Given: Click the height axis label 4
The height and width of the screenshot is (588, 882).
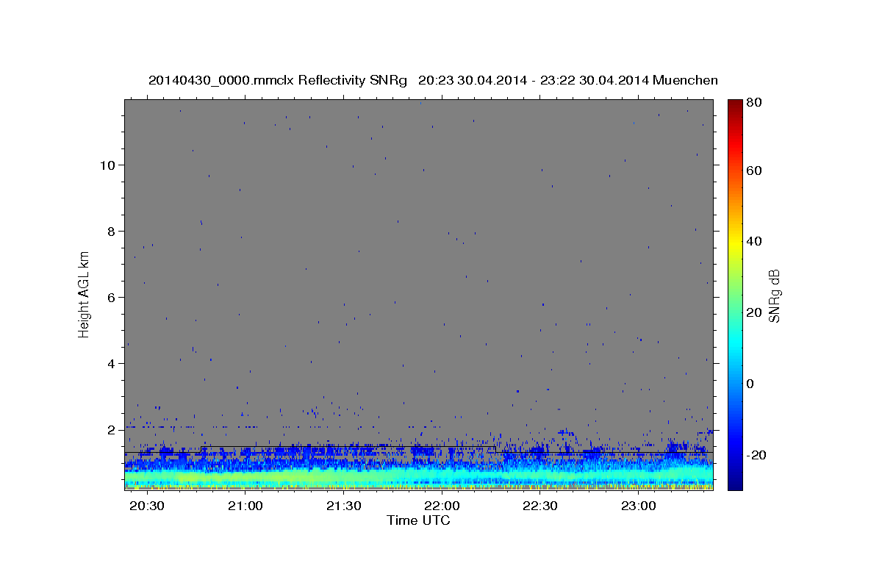Looking at the screenshot, I should pyautogui.click(x=112, y=363).
